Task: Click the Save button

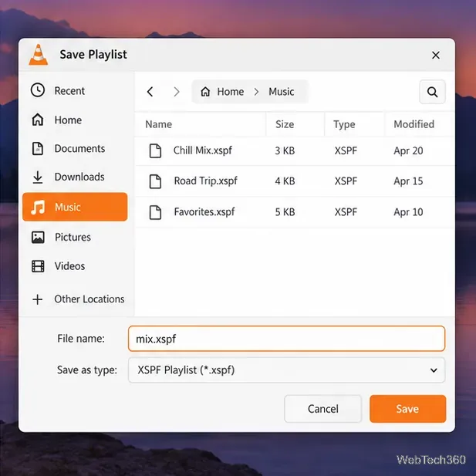Action: (407, 409)
